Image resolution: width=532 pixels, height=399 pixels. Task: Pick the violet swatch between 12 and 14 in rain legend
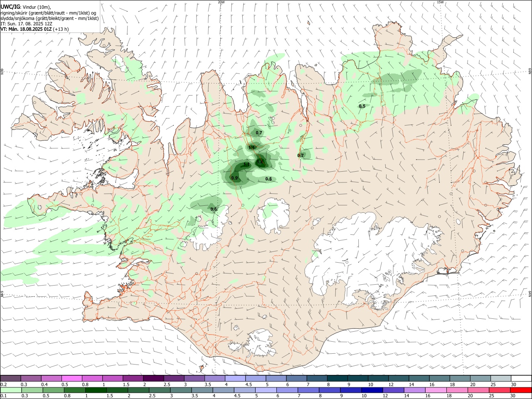coord(393,390)
